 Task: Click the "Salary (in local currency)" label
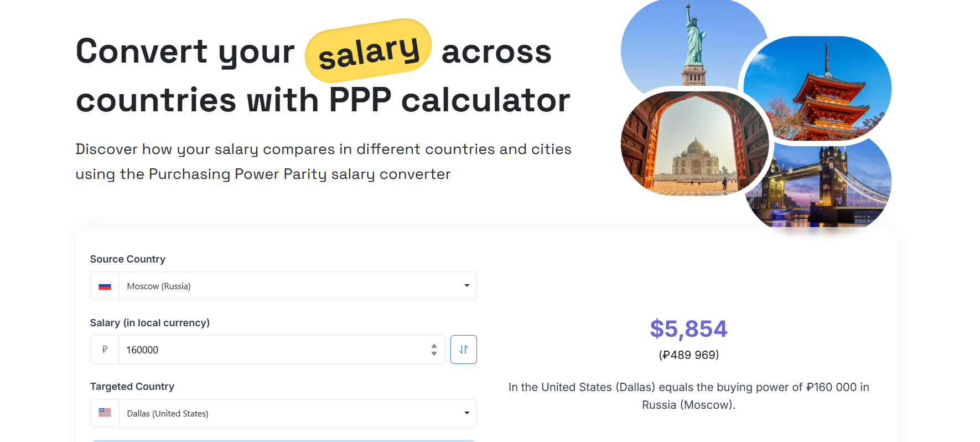click(149, 323)
